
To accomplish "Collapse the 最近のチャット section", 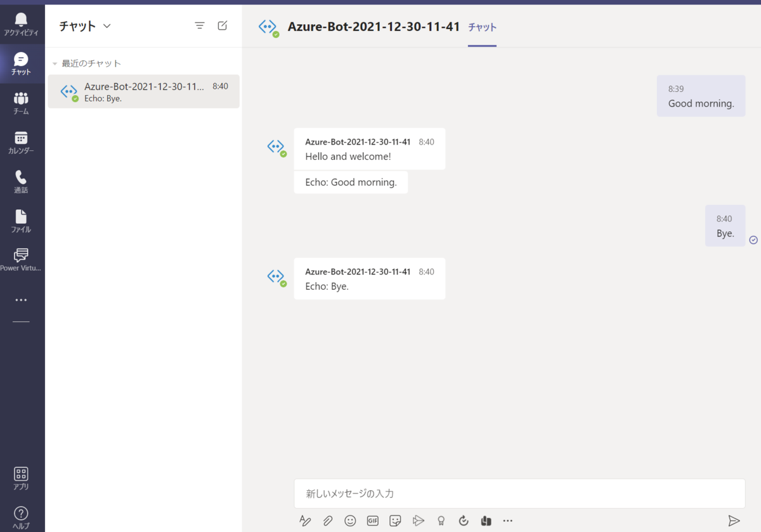I will click(x=55, y=64).
